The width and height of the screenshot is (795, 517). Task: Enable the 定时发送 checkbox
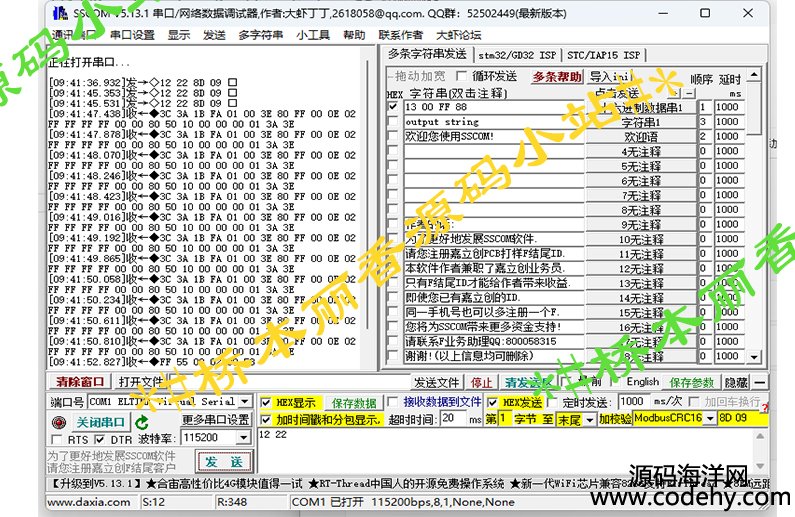point(552,403)
